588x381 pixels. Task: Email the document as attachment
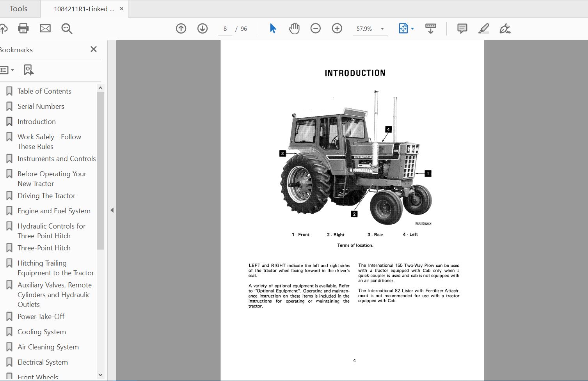point(45,28)
